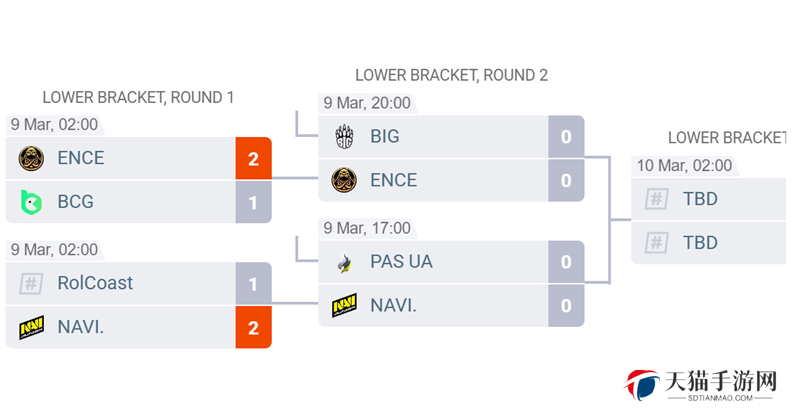Click the second TBD placeholder icon
The image size is (800, 411).
pos(657,243)
